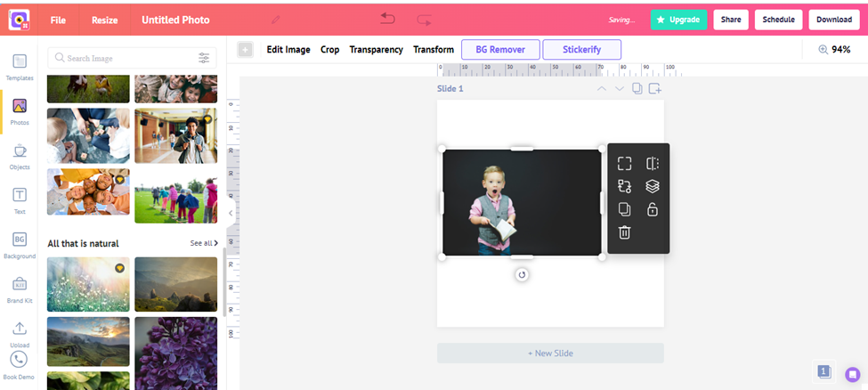Click the fit-to-frame icon in image popup
The width and height of the screenshot is (868, 390).
pyautogui.click(x=624, y=164)
